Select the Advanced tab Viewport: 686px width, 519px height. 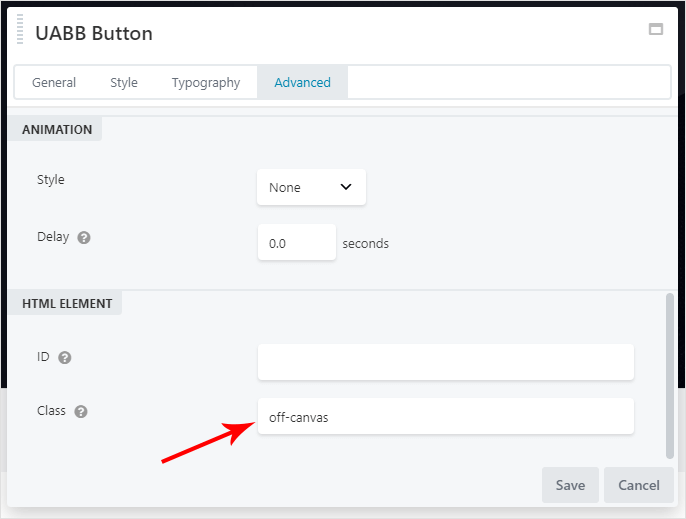coord(302,82)
